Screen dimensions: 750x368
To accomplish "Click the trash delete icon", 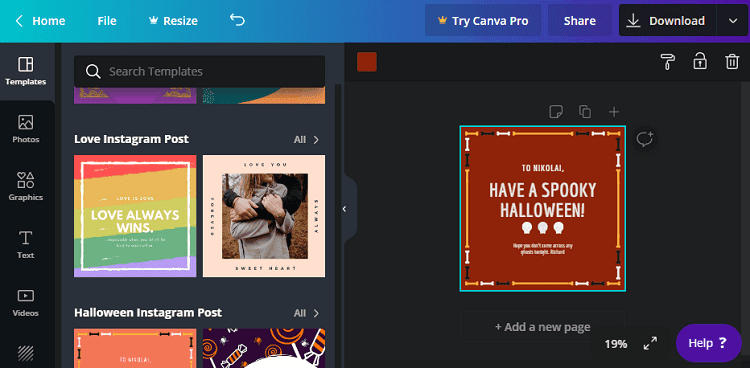I will click(732, 62).
